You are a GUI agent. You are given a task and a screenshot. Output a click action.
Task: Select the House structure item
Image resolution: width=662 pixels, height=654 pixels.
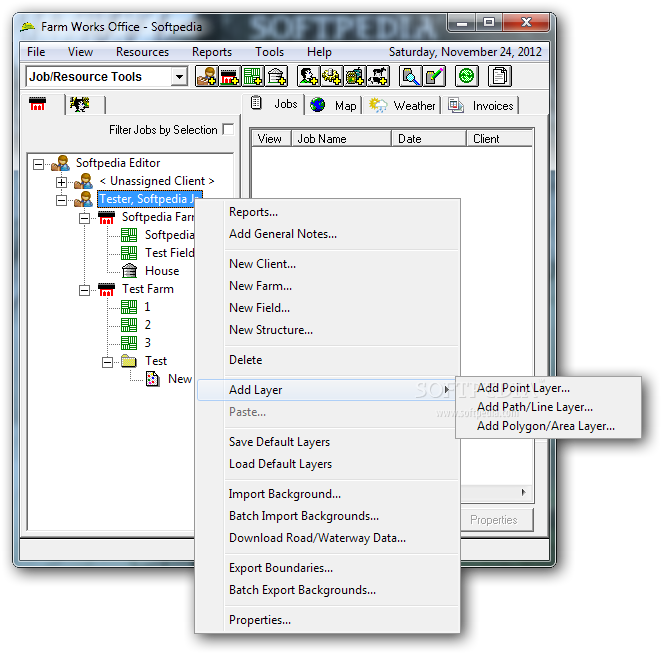pyautogui.click(x=162, y=271)
